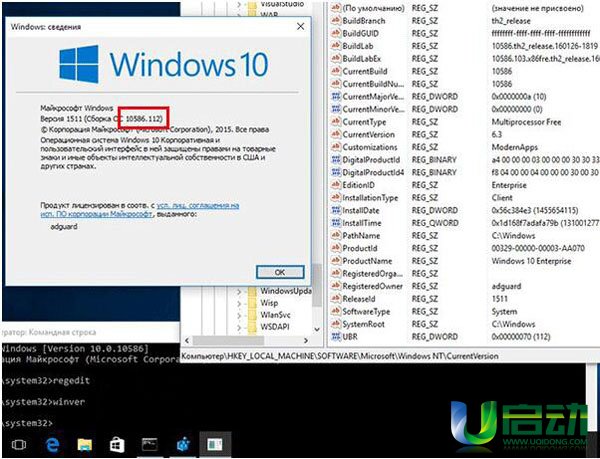
Task: Open the Windows Store taskbar icon
Action: point(117,444)
